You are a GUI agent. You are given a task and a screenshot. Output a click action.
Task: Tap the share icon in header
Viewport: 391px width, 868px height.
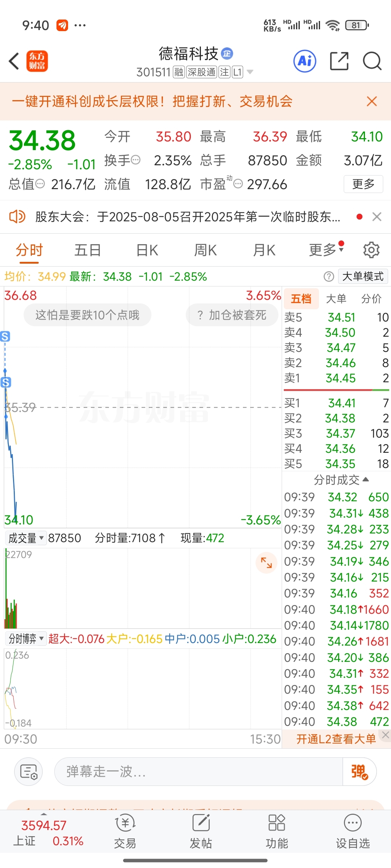pyautogui.click(x=339, y=61)
